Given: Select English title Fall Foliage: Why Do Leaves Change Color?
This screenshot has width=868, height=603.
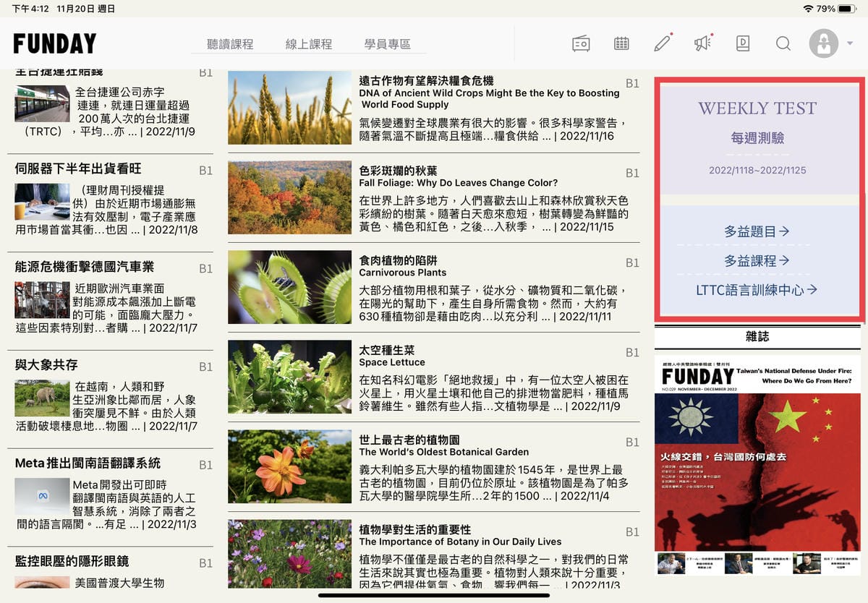Looking at the screenshot, I should 459,183.
